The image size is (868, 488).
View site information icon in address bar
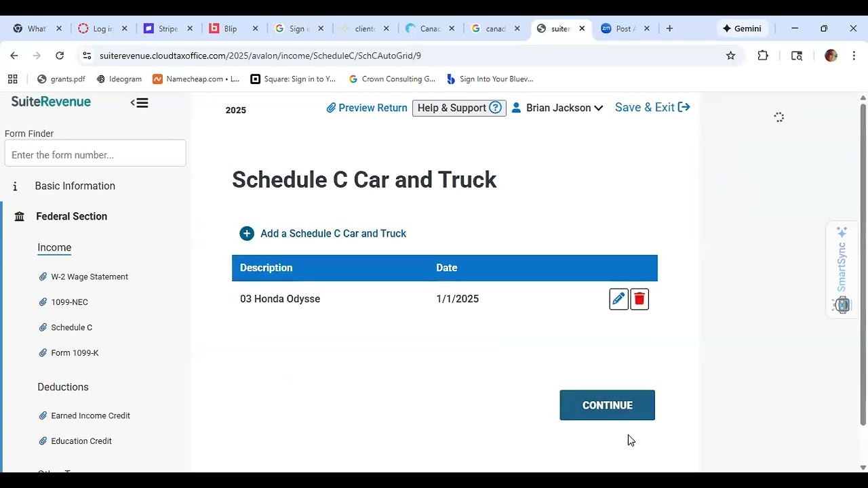(x=87, y=56)
